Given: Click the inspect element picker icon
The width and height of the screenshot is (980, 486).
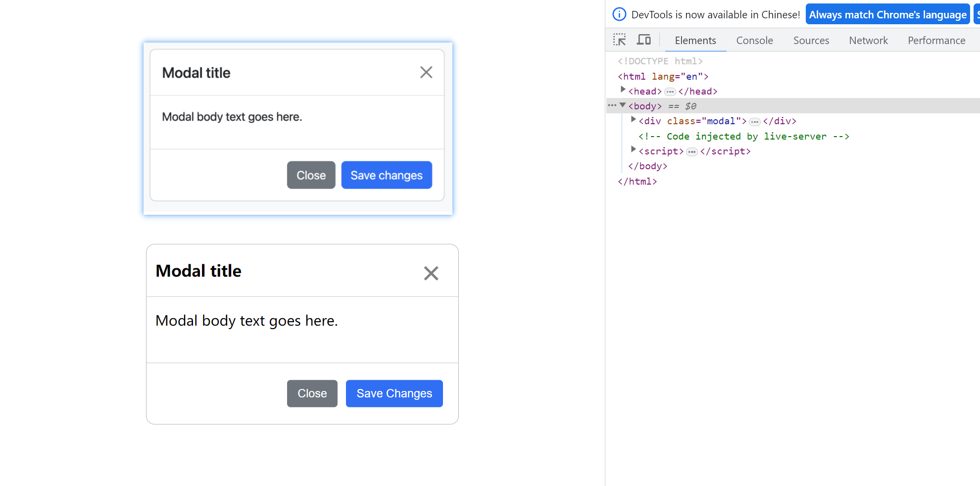Looking at the screenshot, I should pyautogui.click(x=619, y=40).
